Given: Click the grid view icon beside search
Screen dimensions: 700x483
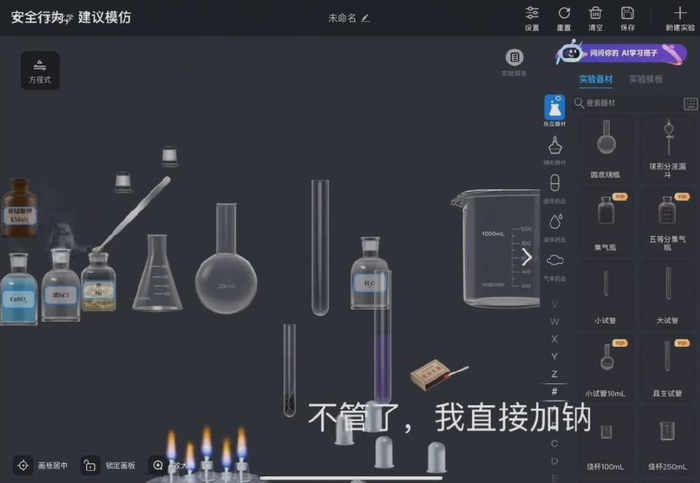Looking at the screenshot, I should (690, 104).
